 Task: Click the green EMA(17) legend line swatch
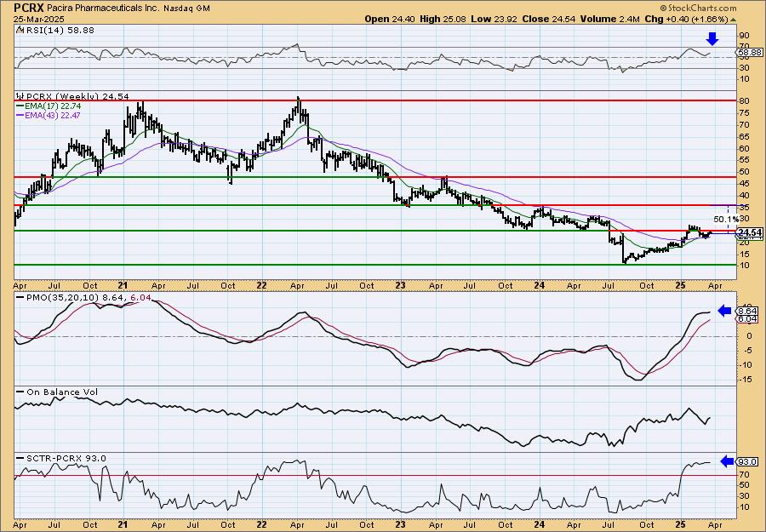point(20,106)
